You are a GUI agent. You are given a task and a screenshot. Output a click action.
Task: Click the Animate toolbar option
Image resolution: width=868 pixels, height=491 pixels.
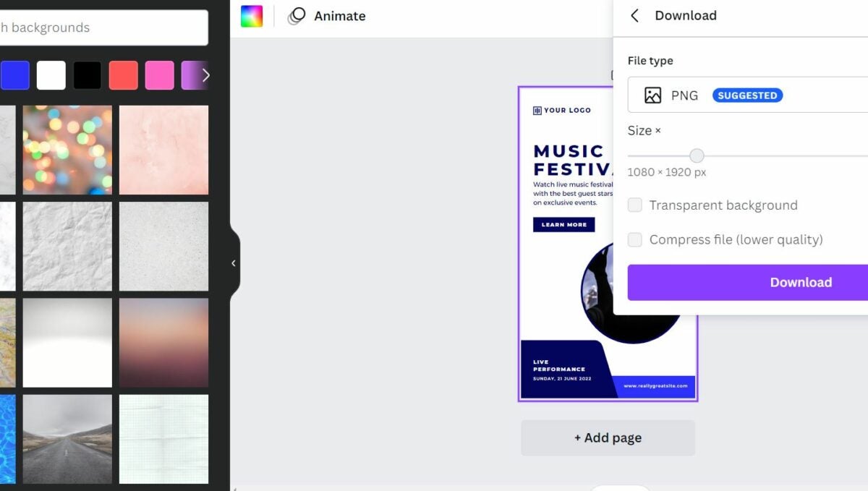point(339,16)
